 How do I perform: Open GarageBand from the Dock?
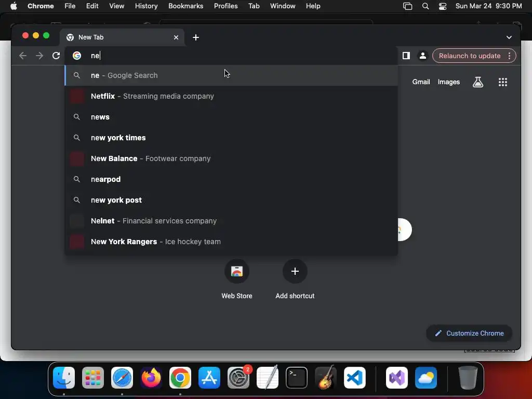[326, 378]
